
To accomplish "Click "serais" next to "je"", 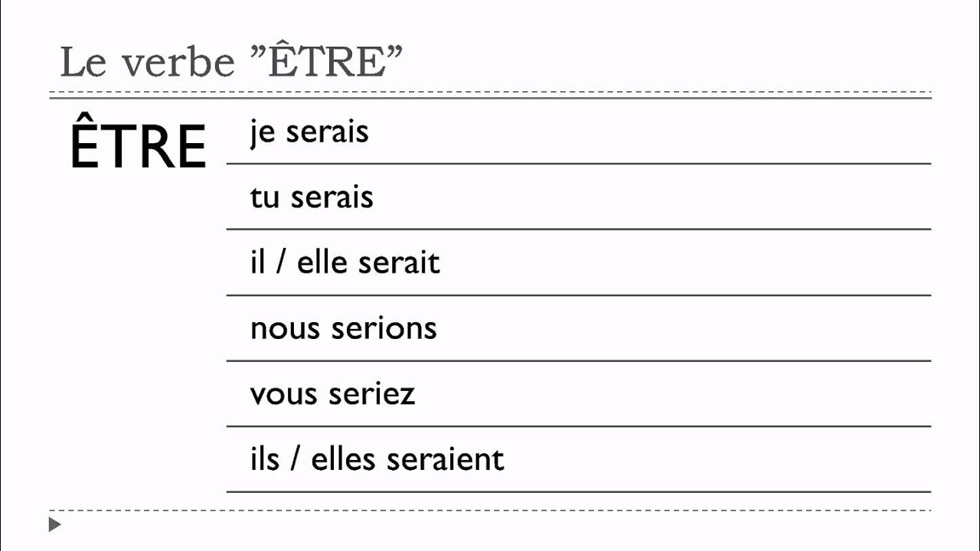I will [x=327, y=132].
